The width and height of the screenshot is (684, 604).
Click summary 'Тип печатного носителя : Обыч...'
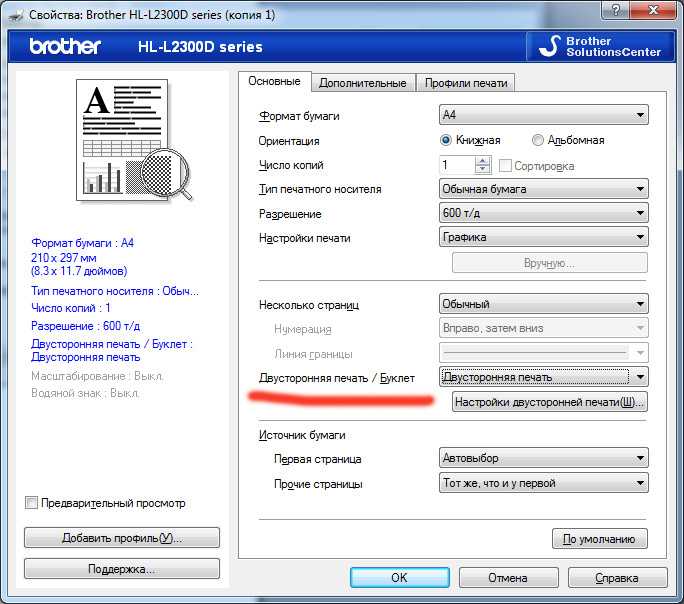115,291
